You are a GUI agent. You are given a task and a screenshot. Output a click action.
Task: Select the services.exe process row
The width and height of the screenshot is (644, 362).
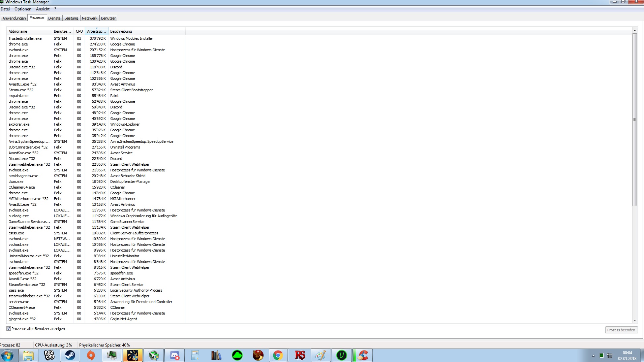click(x=96, y=302)
